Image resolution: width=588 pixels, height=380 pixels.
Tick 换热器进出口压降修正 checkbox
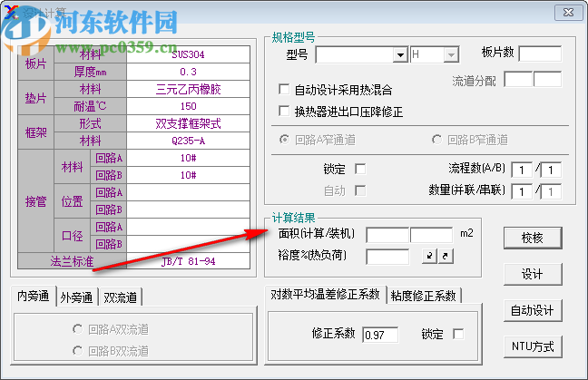[284, 112]
